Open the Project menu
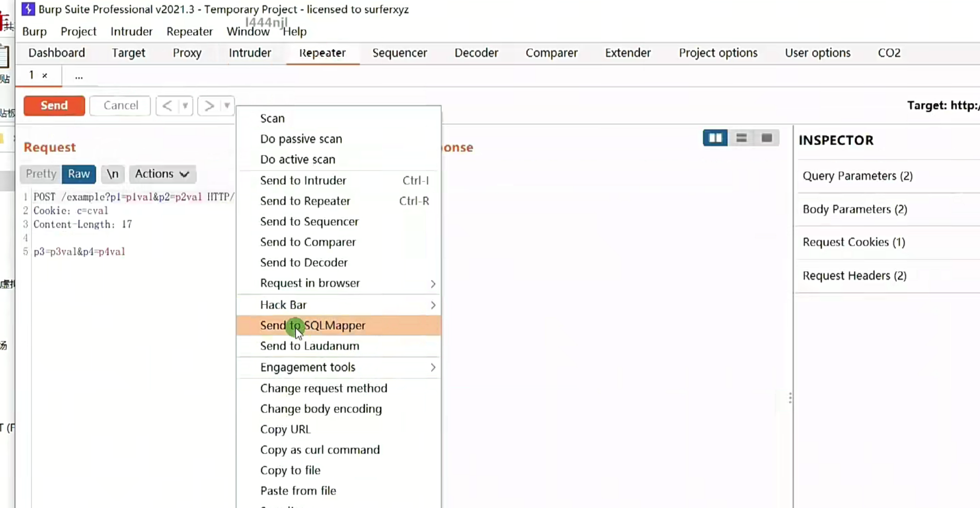The width and height of the screenshot is (980, 508). click(79, 32)
